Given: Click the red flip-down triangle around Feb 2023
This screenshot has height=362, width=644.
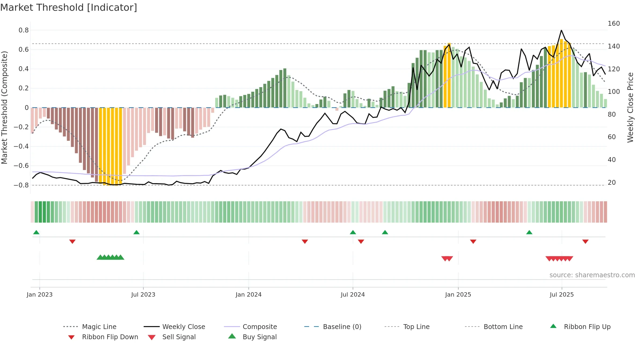Looking at the screenshot, I should [x=72, y=242].
